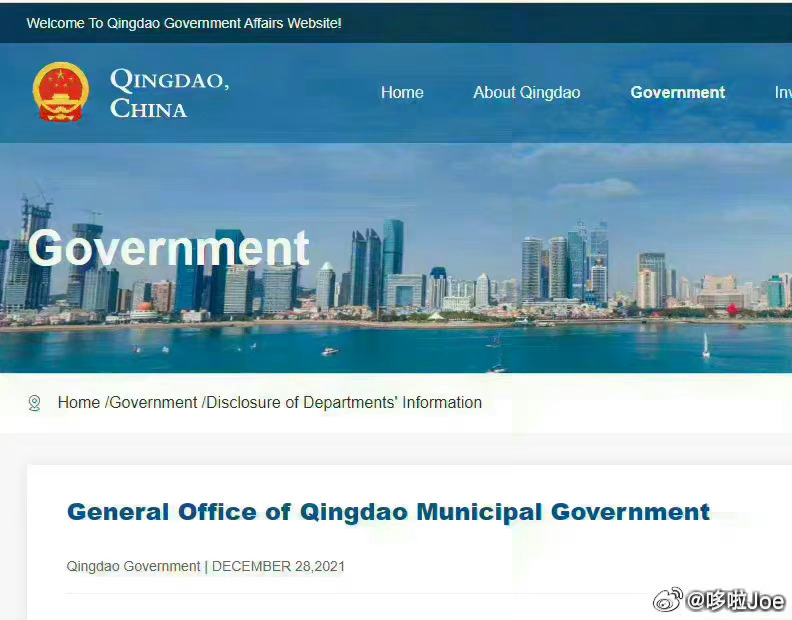The width and height of the screenshot is (792, 620).
Task: Go to Home in breadcrumb trail
Action: 79,402
